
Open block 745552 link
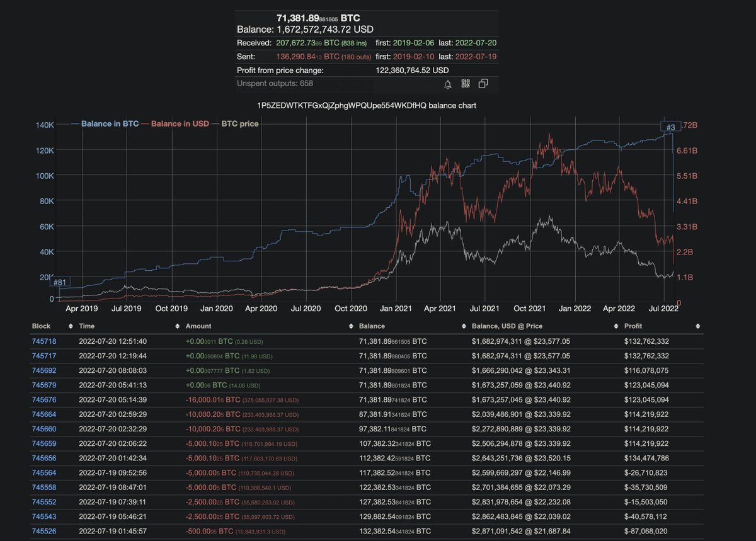pos(44,503)
